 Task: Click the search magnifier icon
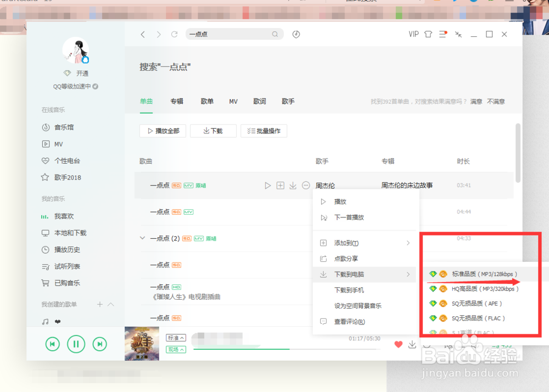275,34
